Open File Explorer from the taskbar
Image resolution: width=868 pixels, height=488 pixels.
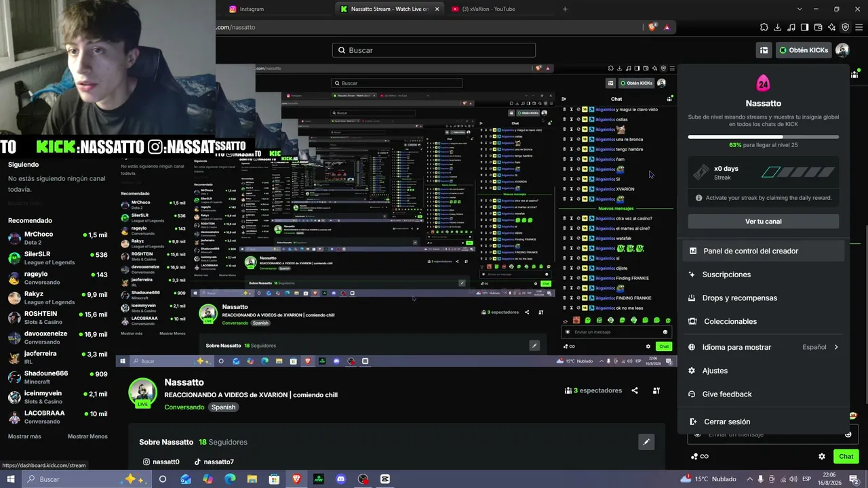pos(252,479)
